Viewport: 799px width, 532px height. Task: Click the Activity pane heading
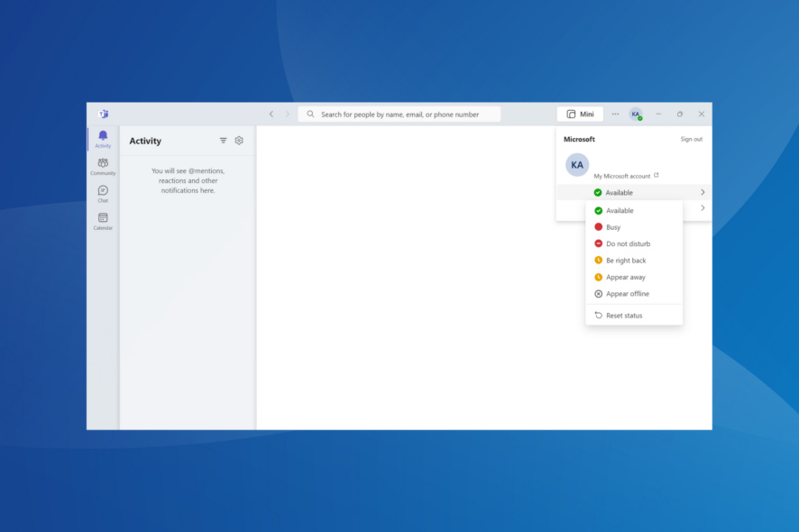click(145, 142)
